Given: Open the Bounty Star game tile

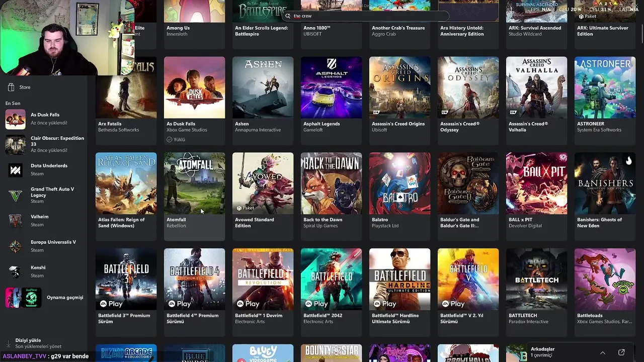Looking at the screenshot, I should (331, 353).
